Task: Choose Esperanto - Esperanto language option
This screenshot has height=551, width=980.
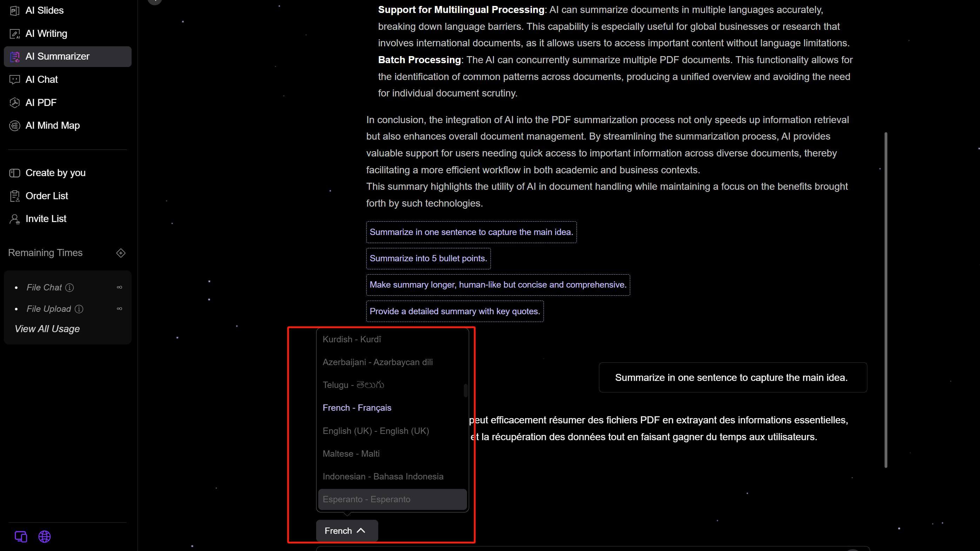Action: [392, 500]
